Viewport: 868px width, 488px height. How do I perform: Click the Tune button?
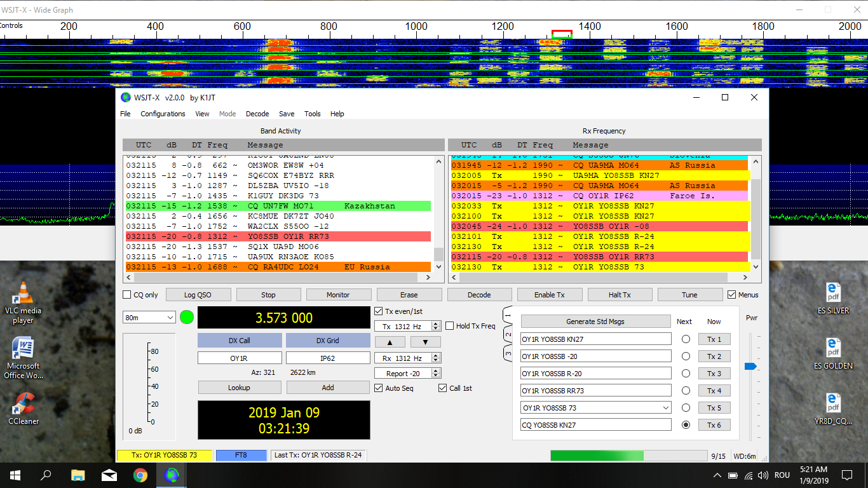click(689, 295)
